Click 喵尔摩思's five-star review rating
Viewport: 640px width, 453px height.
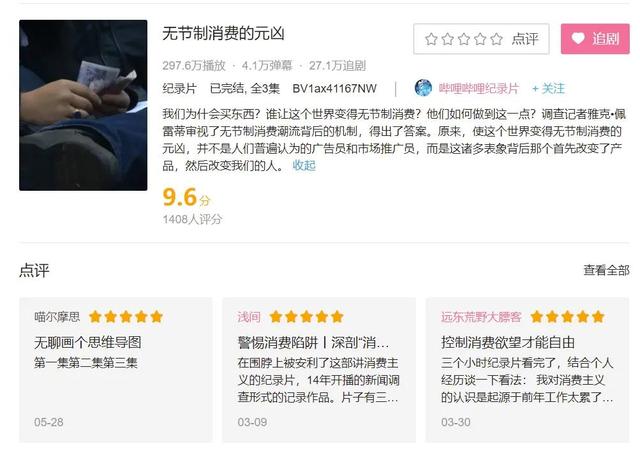(126, 317)
